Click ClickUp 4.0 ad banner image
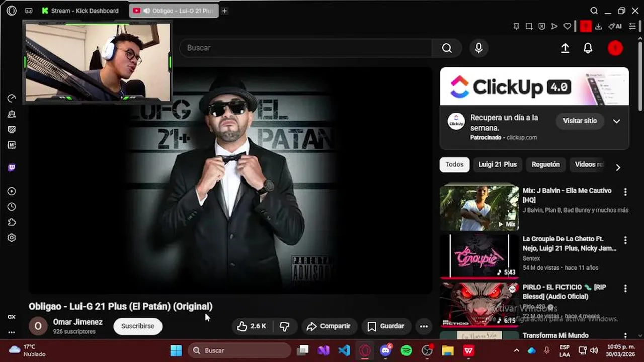 click(x=534, y=86)
